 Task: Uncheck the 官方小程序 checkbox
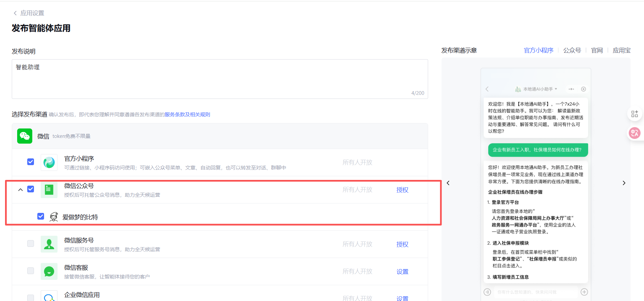[31, 162]
